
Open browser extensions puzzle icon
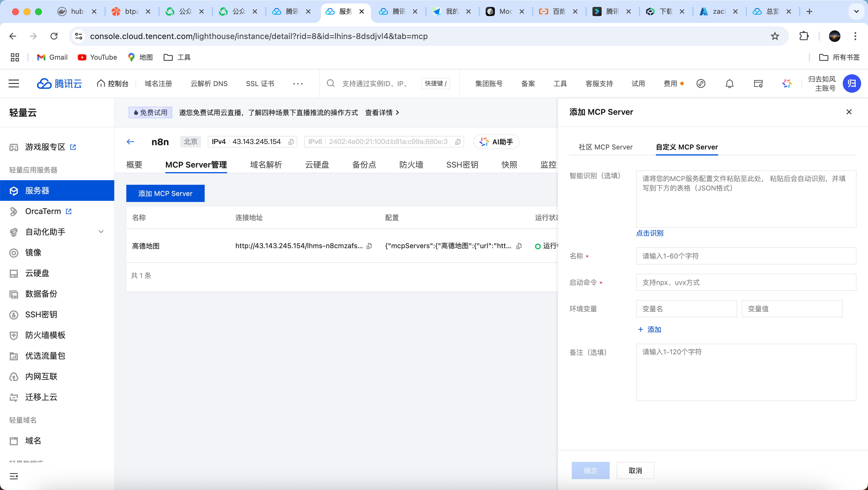point(804,36)
